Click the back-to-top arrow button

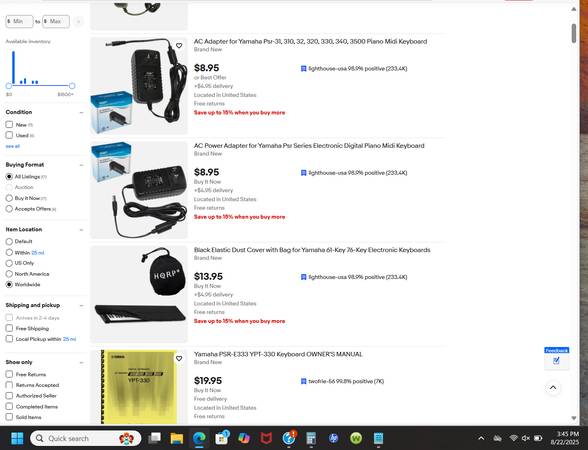(x=553, y=388)
